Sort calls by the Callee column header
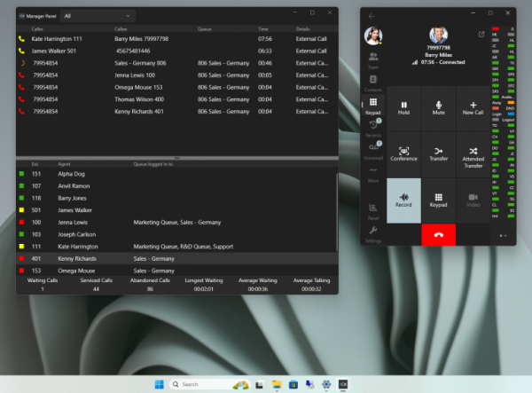Image resolution: width=532 pixels, height=393 pixels. pos(121,29)
